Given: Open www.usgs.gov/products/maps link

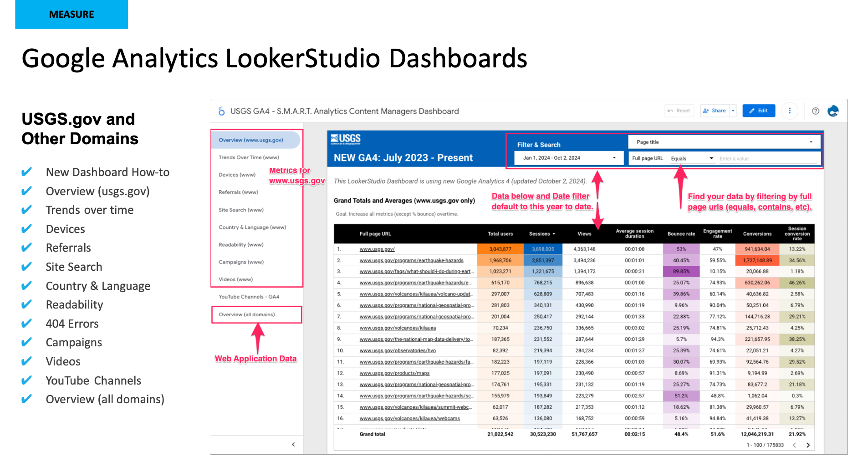Looking at the screenshot, I should (394, 373).
